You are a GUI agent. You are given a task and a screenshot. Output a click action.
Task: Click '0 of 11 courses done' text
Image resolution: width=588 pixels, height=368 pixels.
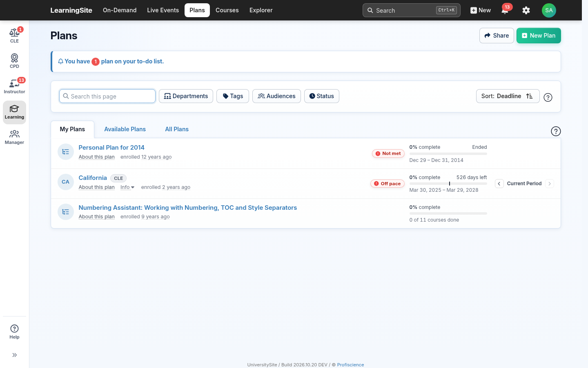(434, 220)
